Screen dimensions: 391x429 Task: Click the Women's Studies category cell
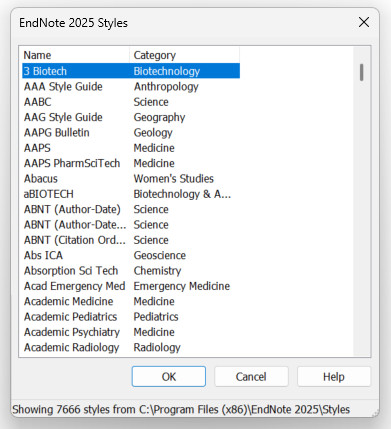coord(173,178)
